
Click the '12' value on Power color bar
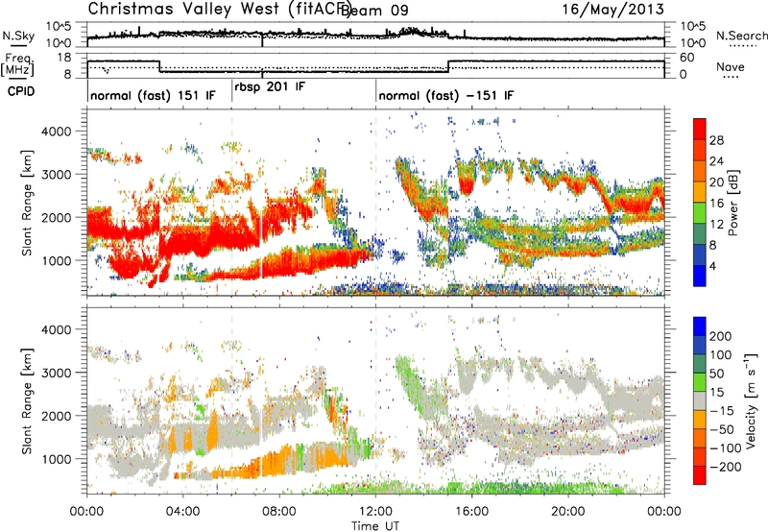point(716,225)
